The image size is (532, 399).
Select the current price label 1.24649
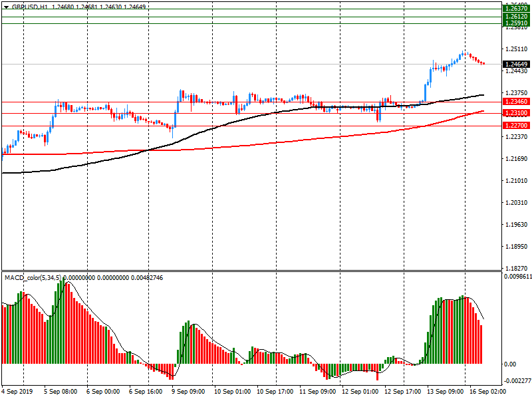(x=516, y=64)
